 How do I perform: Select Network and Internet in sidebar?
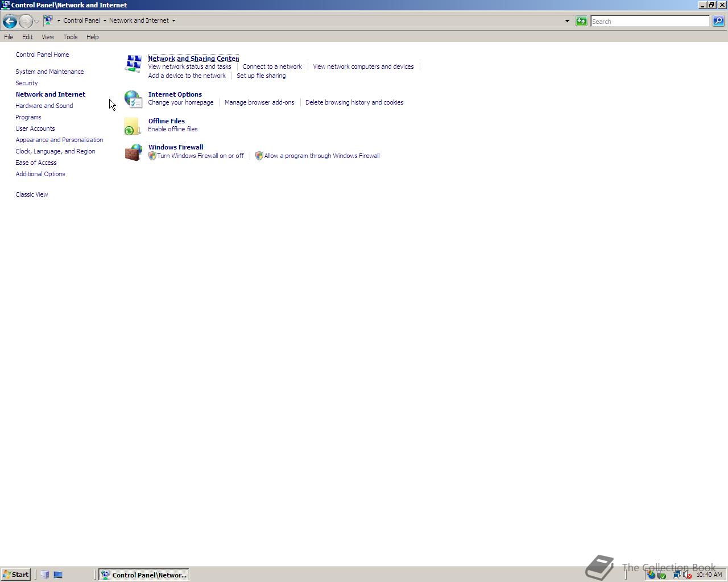pos(51,94)
